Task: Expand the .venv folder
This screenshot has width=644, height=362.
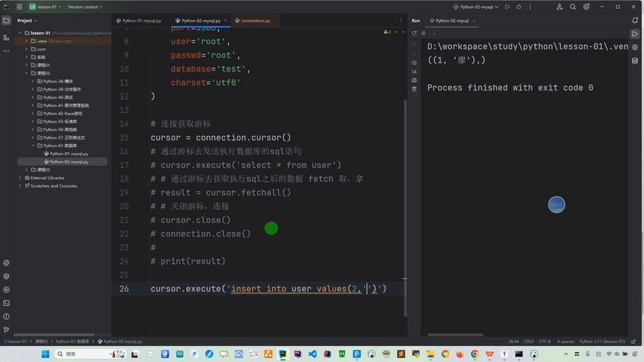Action: pos(27,41)
